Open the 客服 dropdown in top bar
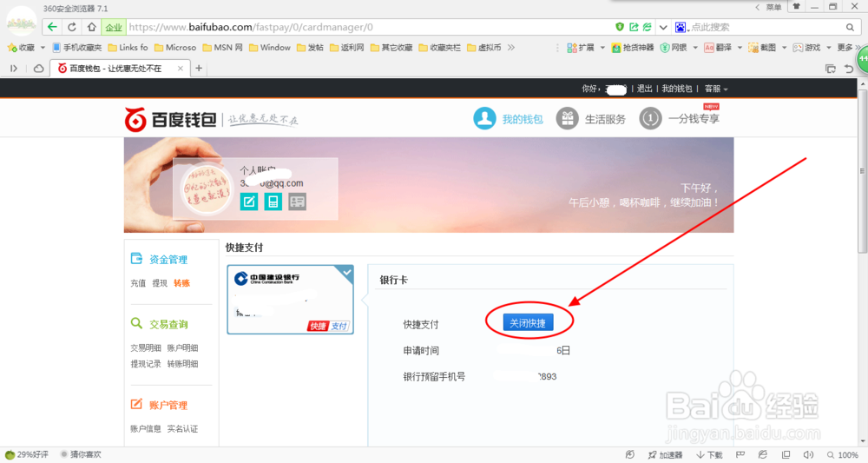The height and width of the screenshot is (463, 868). click(716, 89)
